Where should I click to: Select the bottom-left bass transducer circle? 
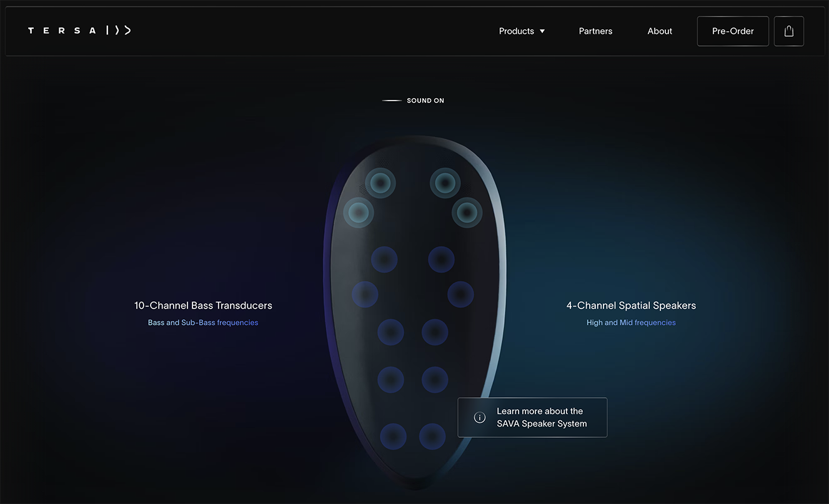393,437
